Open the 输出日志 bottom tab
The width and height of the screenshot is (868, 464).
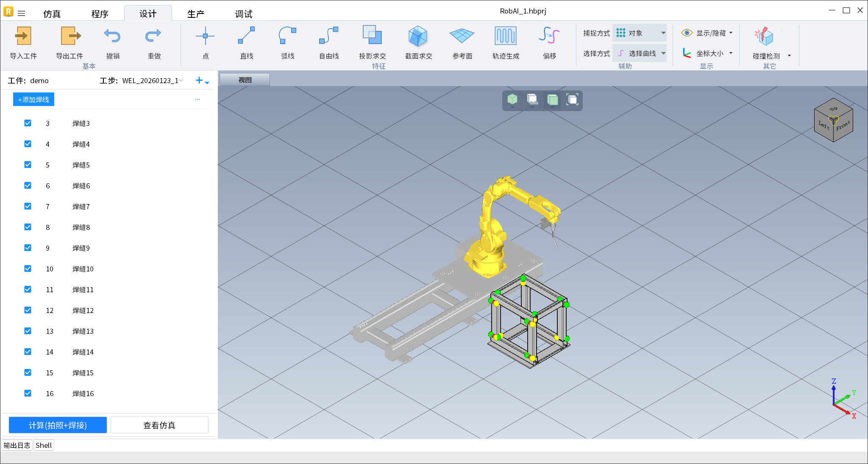pyautogui.click(x=17, y=445)
